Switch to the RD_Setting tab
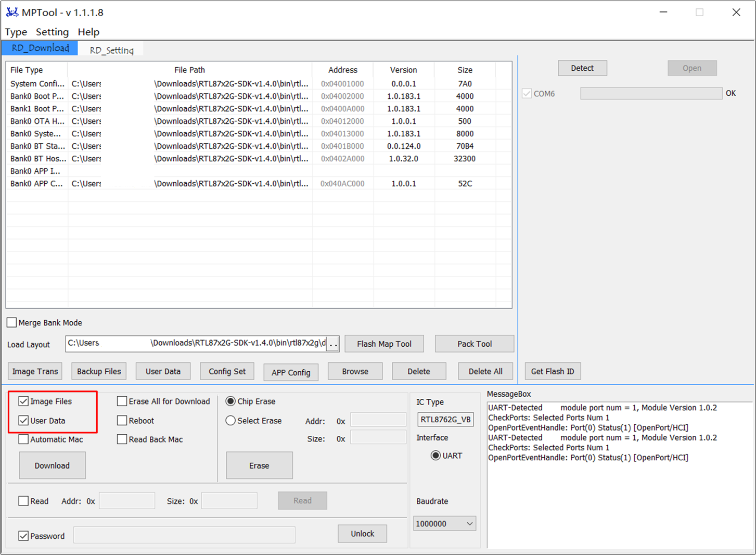The image size is (756, 555). point(111,50)
